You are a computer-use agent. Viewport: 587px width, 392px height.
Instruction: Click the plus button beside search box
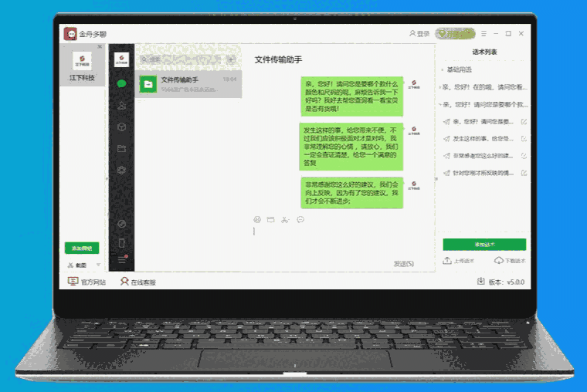point(231,59)
